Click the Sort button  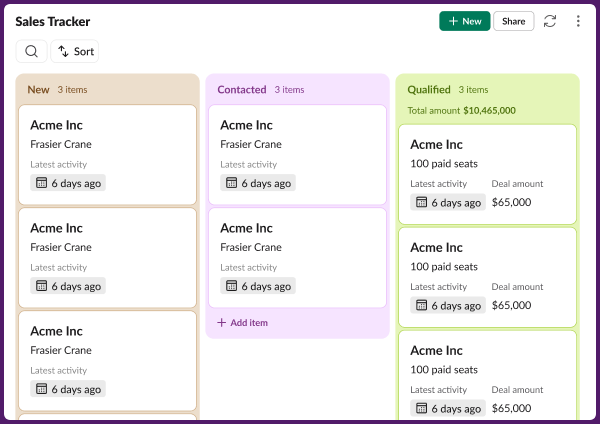[x=75, y=51]
